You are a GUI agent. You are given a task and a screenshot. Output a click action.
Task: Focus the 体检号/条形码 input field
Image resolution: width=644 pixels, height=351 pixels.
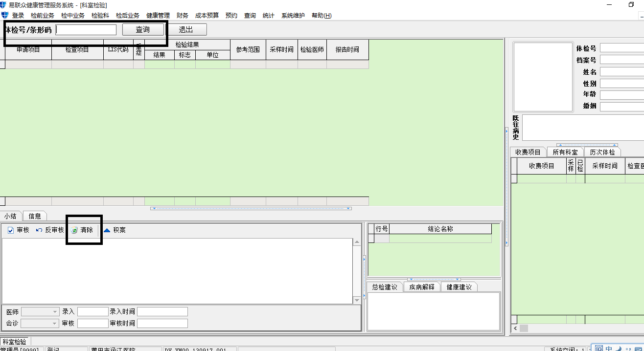point(86,30)
